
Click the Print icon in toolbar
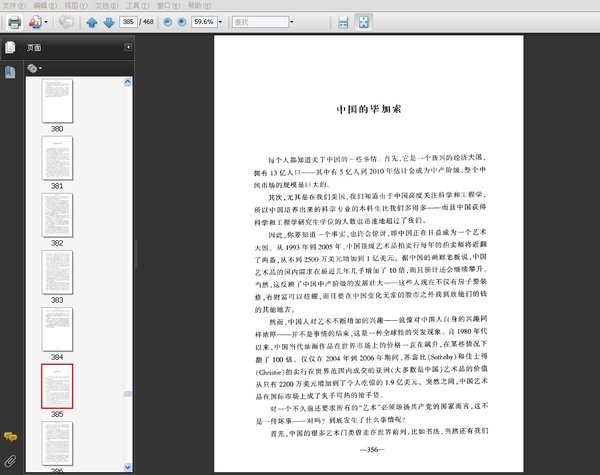pos(14,22)
